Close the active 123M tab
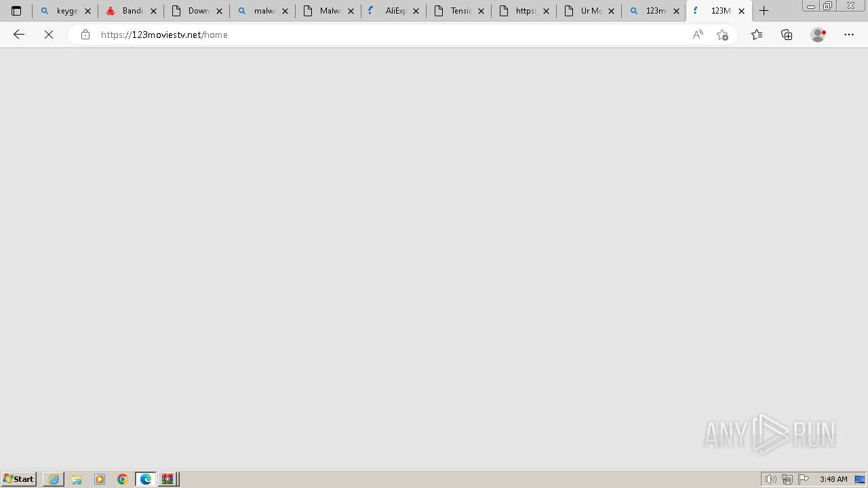868x488 pixels. click(x=741, y=11)
